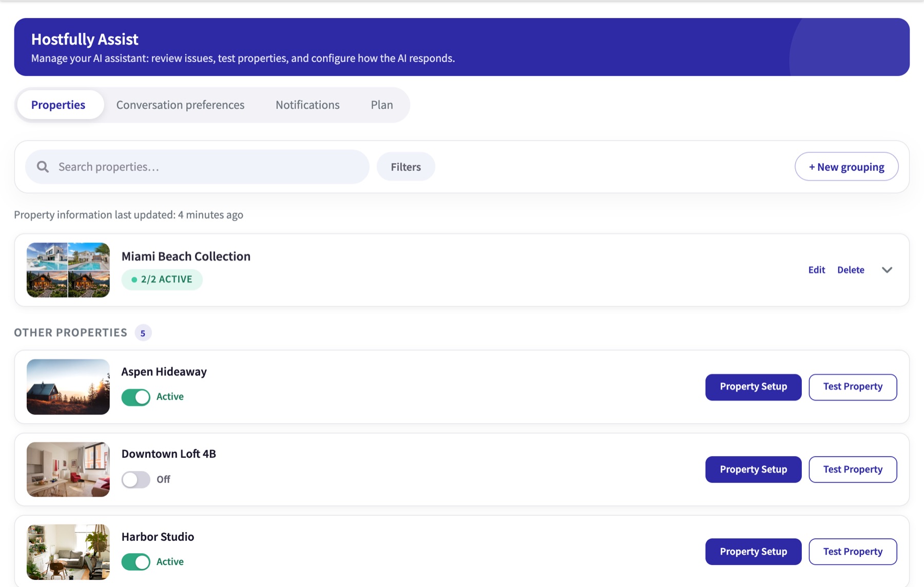Open Property Setup for Aspen Hideaway
This screenshot has height=587, width=924.
click(x=753, y=387)
